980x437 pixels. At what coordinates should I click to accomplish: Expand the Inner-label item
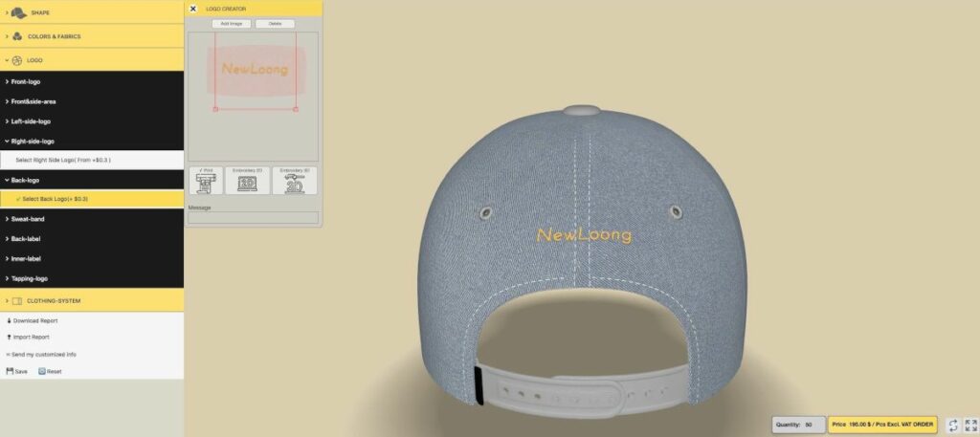pyautogui.click(x=92, y=259)
